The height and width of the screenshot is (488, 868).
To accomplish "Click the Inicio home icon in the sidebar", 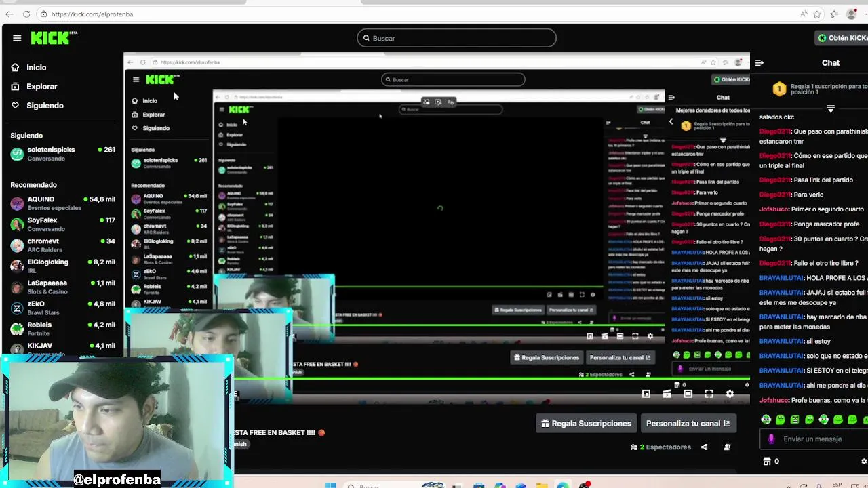I will click(x=16, y=68).
